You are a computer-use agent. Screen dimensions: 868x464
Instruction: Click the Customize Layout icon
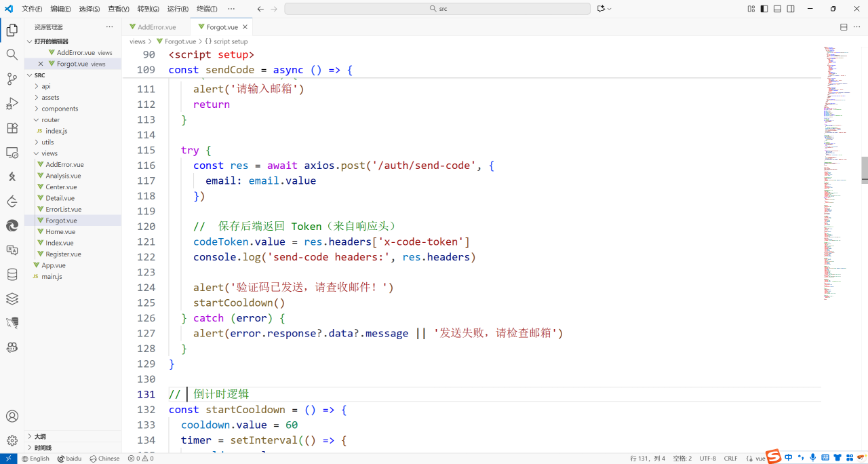(751, 9)
